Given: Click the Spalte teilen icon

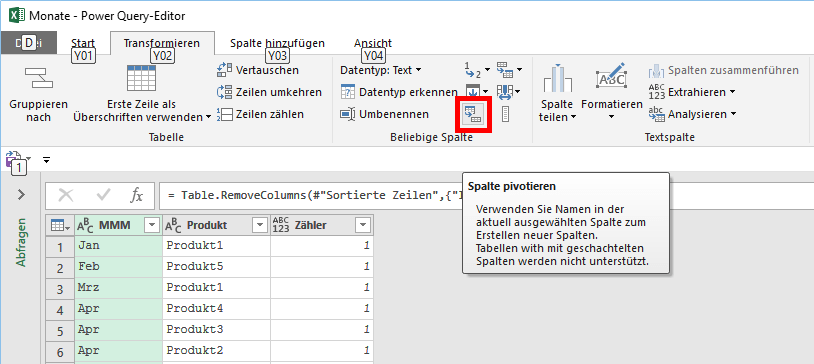Looking at the screenshot, I should coord(558,79).
